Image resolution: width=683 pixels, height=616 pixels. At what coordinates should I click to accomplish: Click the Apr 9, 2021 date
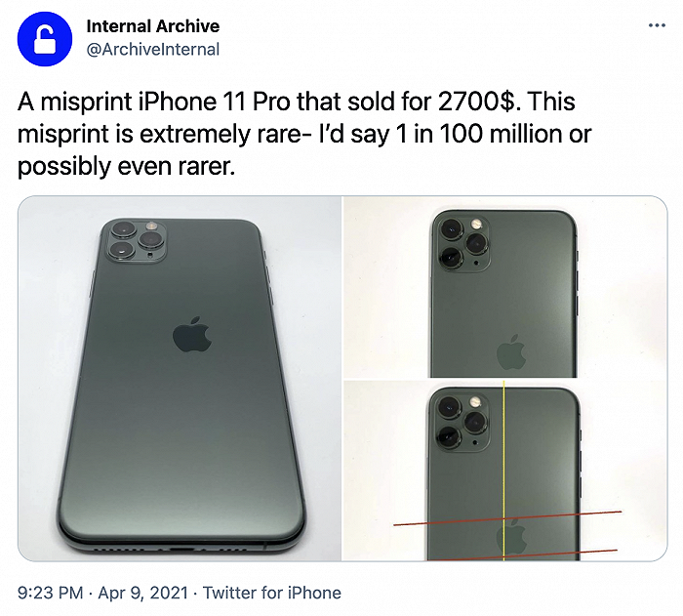point(143,593)
